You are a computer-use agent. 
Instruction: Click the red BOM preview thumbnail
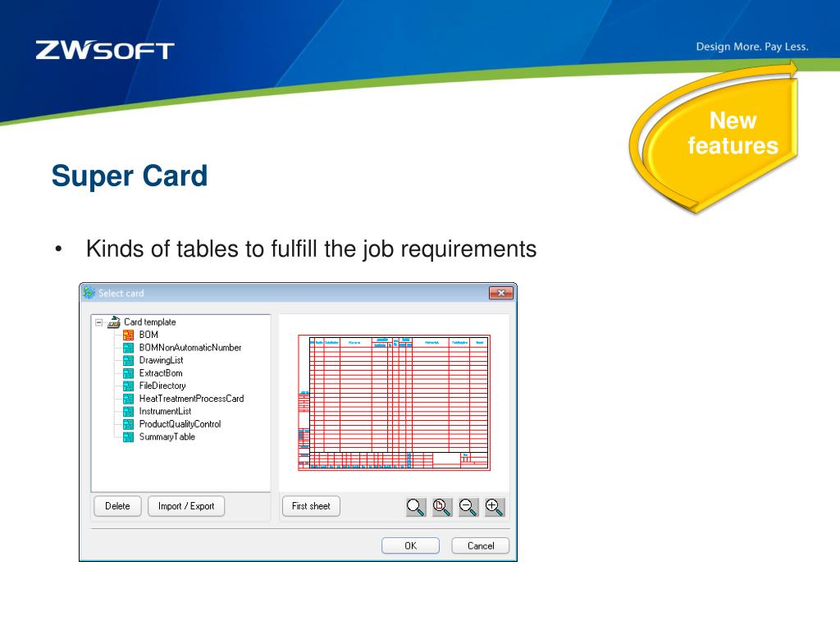[394, 403]
